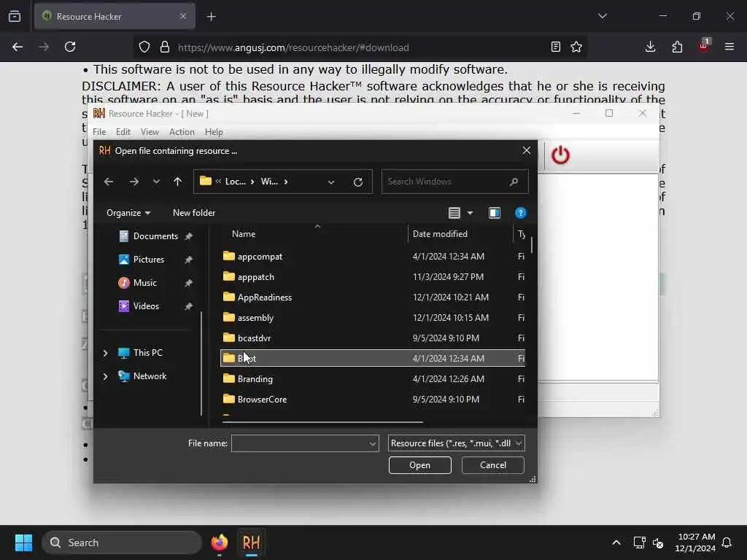This screenshot has height=560, width=747.
Task: Toggle the preview pane
Action: pyautogui.click(x=495, y=213)
